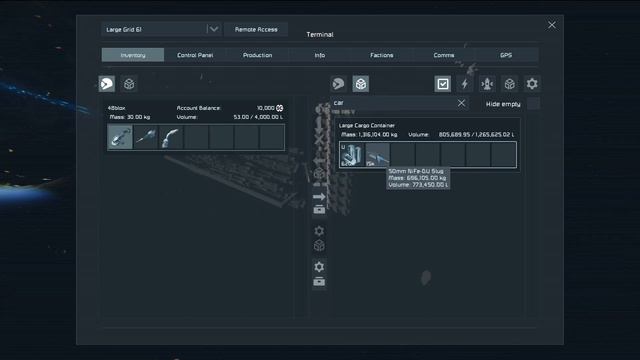Click the space credit icon beside 10,000
The width and height of the screenshot is (640, 360).
click(280, 108)
